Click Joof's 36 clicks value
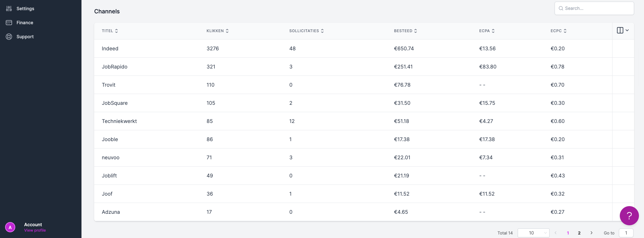 (x=210, y=194)
